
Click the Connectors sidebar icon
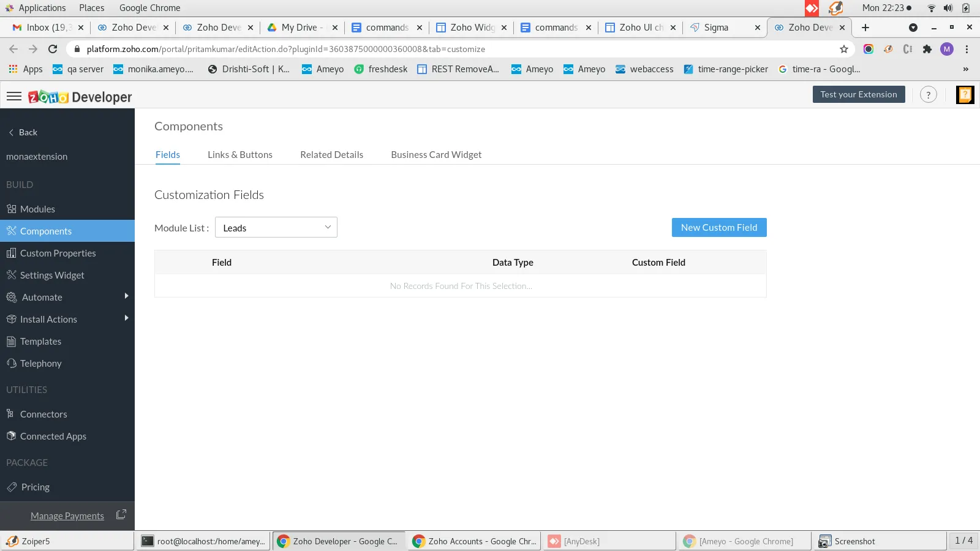point(10,414)
